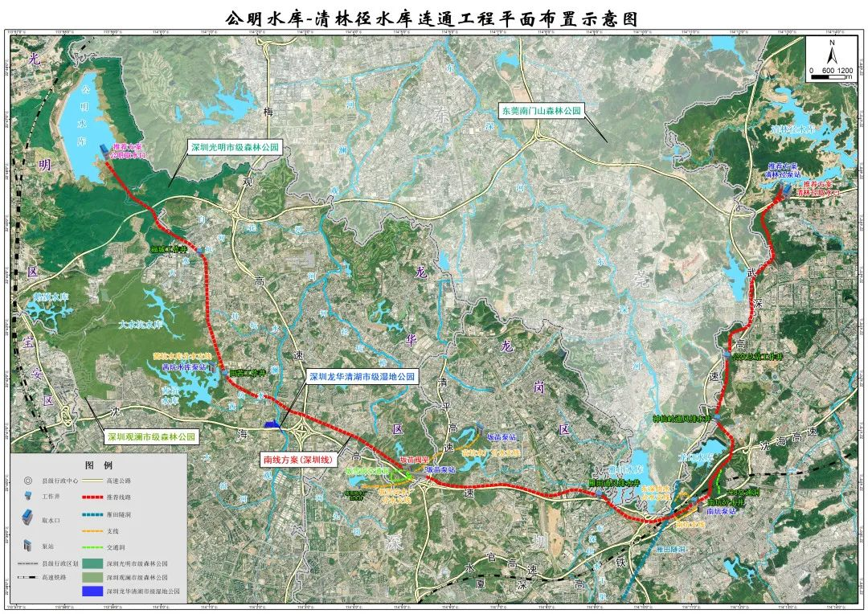The width and height of the screenshot is (868, 614).
Task: Click the 深圳光明市级森林公园 callout label on map
Action: tap(235, 148)
